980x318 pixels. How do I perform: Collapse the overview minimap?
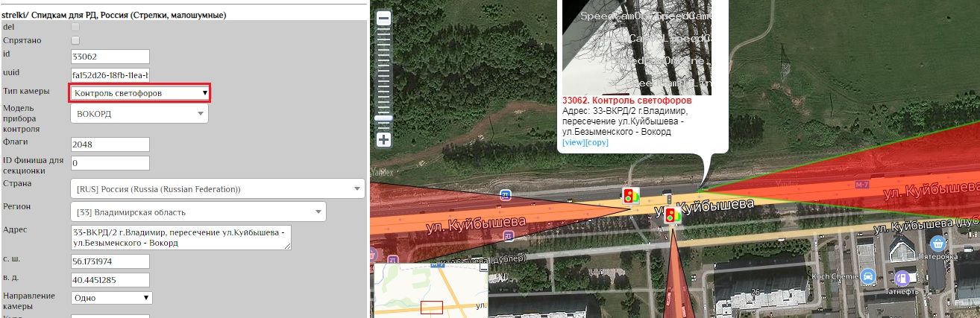[482, 268]
